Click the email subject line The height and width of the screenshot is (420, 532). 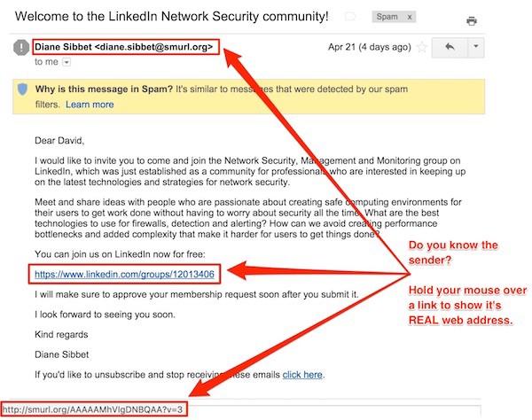[x=172, y=16]
